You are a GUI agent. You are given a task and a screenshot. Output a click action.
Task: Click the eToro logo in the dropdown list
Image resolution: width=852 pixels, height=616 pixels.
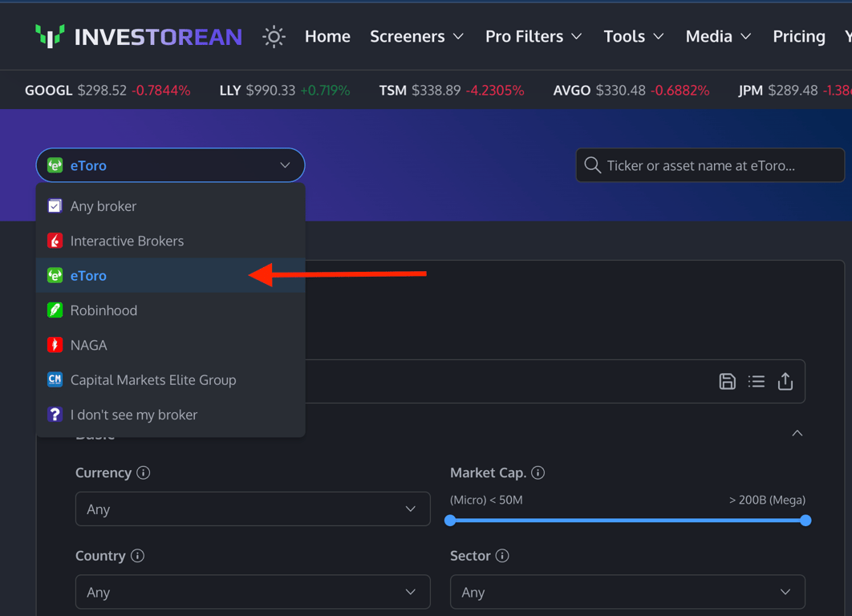[55, 275]
